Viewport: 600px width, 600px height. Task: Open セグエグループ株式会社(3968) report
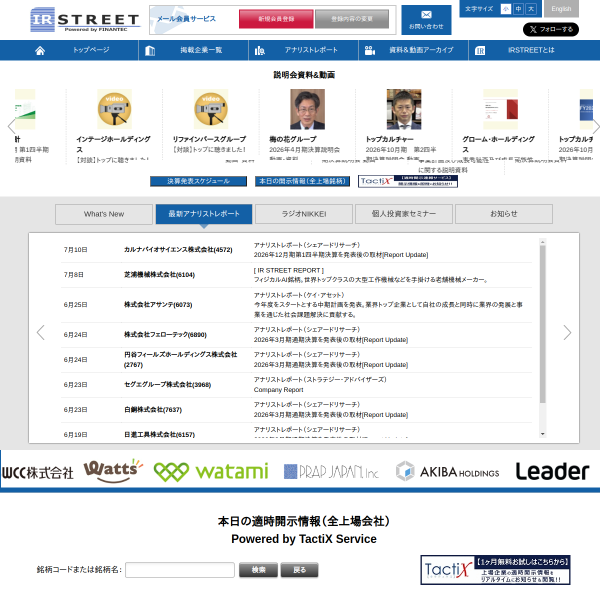[167, 385]
